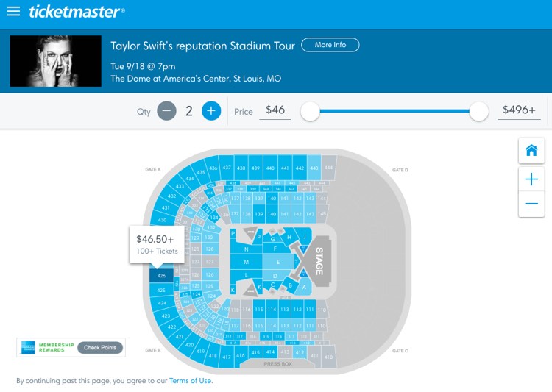Click the American Express rewards logo
Image resolution: width=552 pixels, height=392 pixels.
click(28, 347)
